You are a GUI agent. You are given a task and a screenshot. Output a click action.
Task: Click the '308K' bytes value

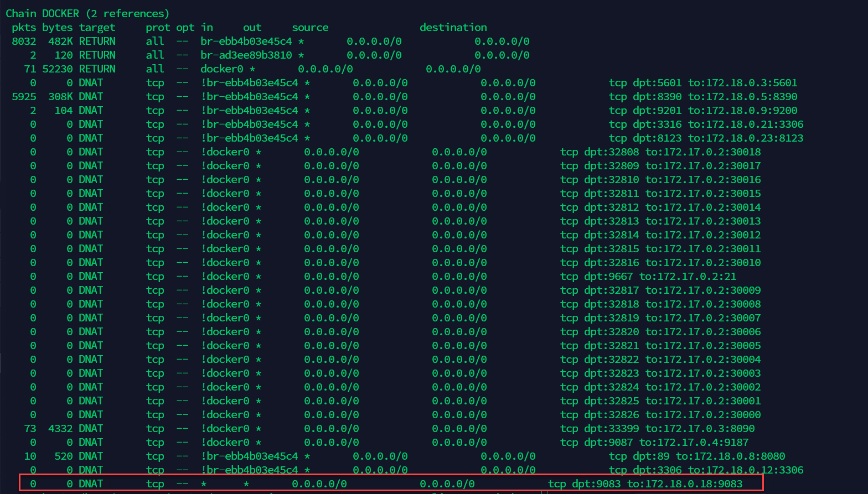[60, 96]
